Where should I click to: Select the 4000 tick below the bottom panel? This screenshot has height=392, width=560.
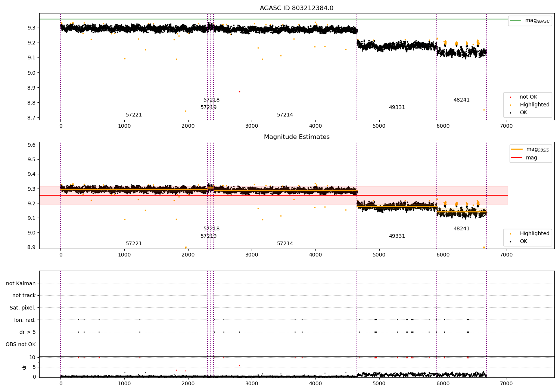click(315, 383)
